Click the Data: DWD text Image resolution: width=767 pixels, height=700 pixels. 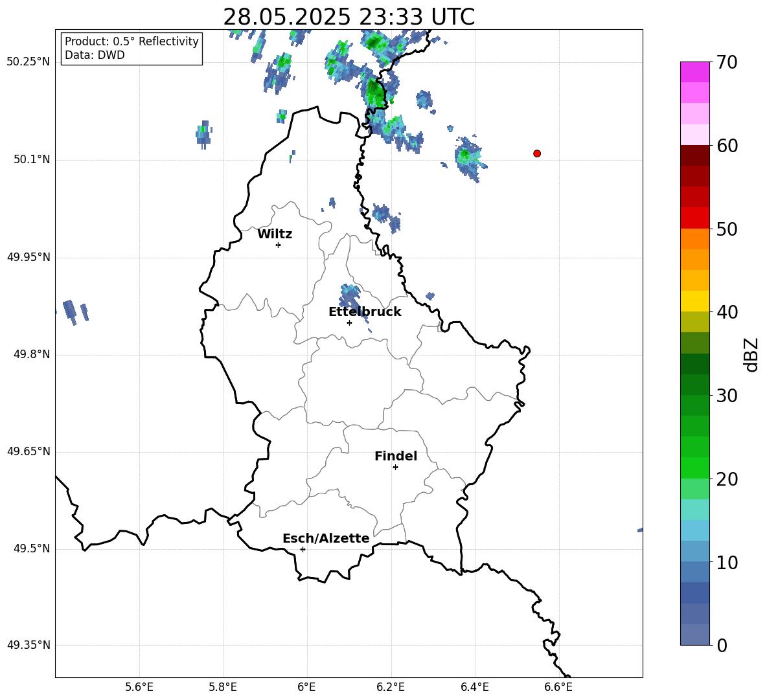(95, 55)
